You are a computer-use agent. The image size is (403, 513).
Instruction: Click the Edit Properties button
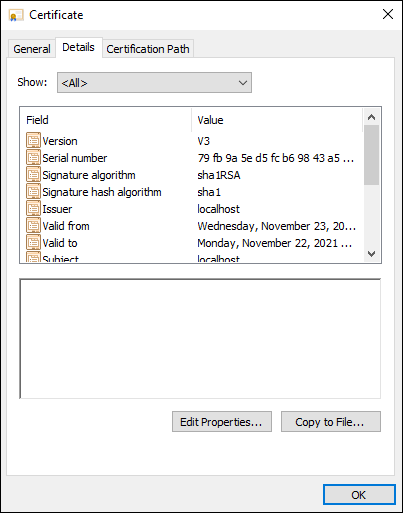[222, 422]
